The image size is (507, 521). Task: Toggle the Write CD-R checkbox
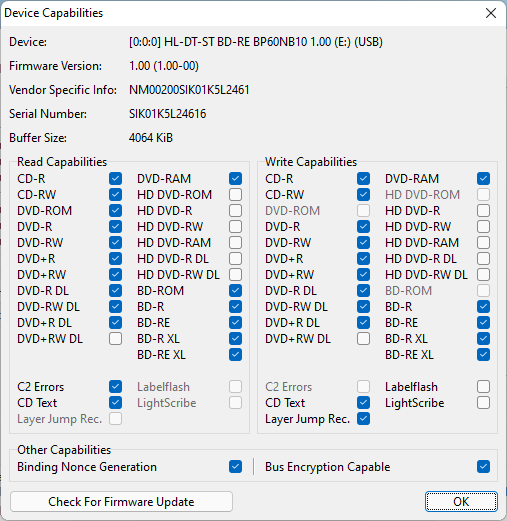coord(363,178)
